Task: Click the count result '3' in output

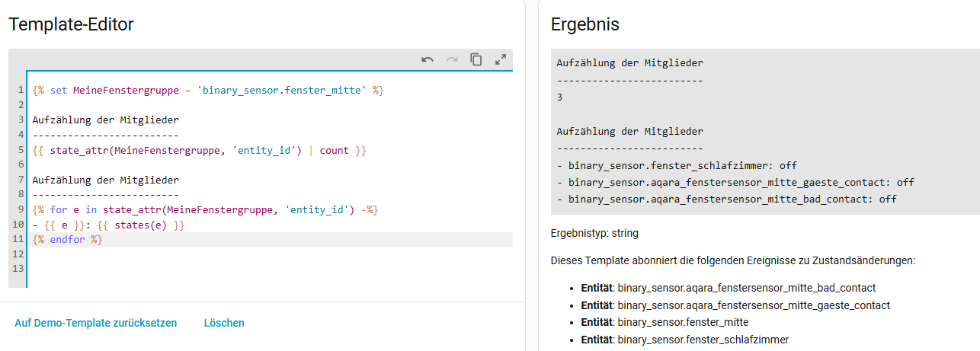Action: (559, 97)
